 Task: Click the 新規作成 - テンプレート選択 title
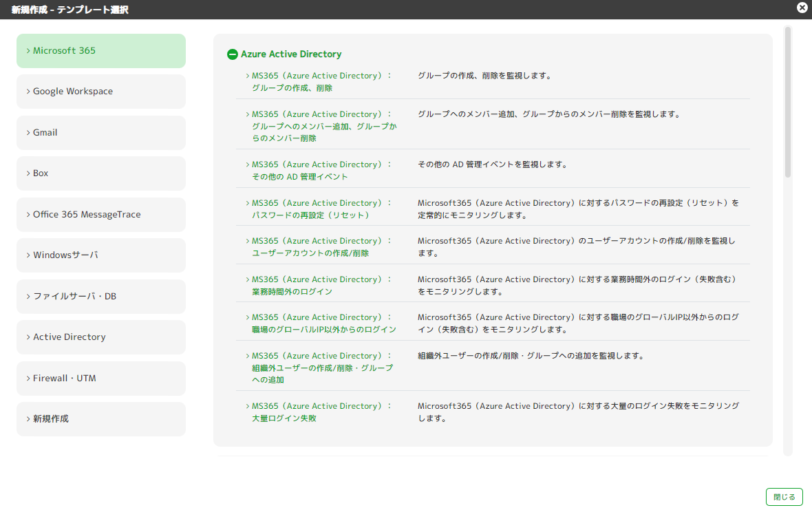pyautogui.click(x=70, y=10)
